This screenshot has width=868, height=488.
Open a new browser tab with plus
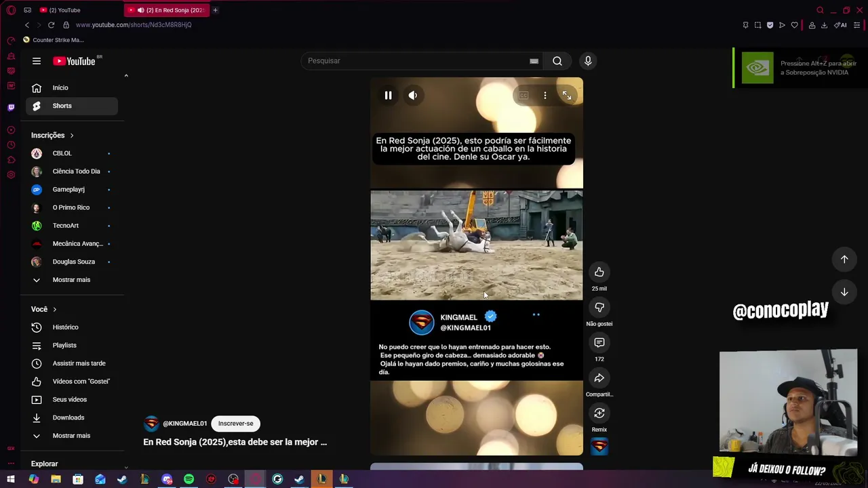(215, 10)
